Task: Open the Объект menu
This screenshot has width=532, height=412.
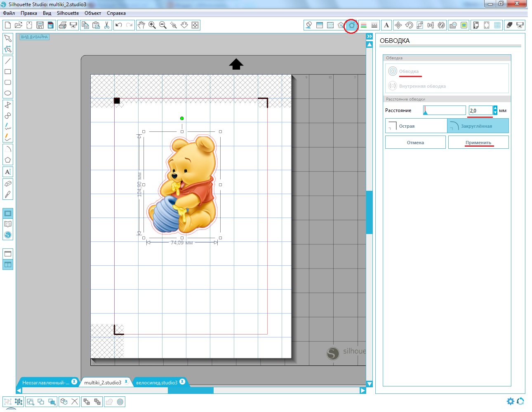Action: [93, 13]
